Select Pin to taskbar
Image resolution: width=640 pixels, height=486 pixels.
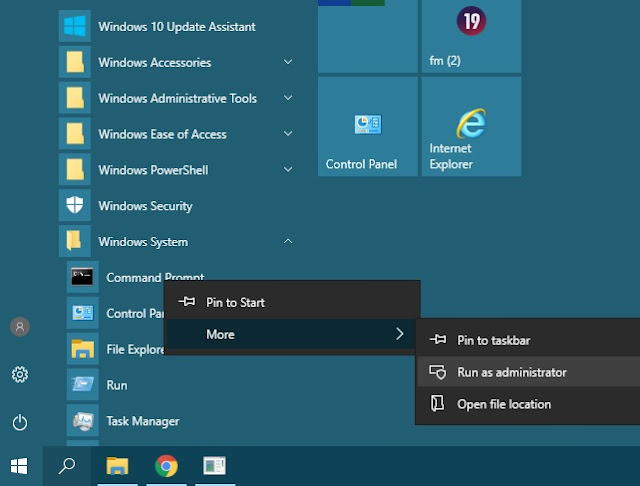528,340
